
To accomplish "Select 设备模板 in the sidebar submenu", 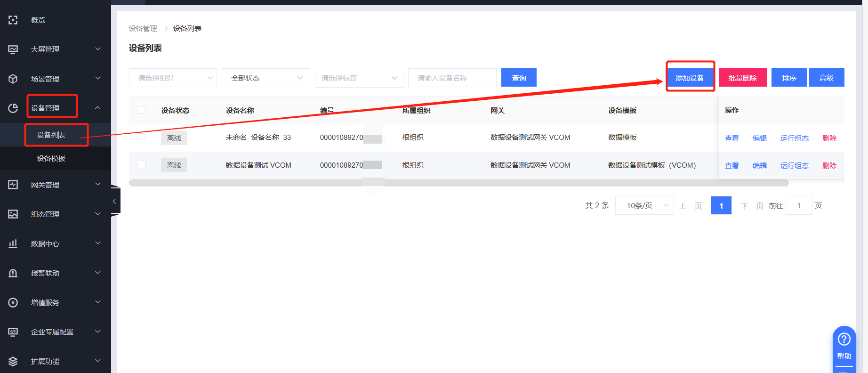I will click(51, 158).
